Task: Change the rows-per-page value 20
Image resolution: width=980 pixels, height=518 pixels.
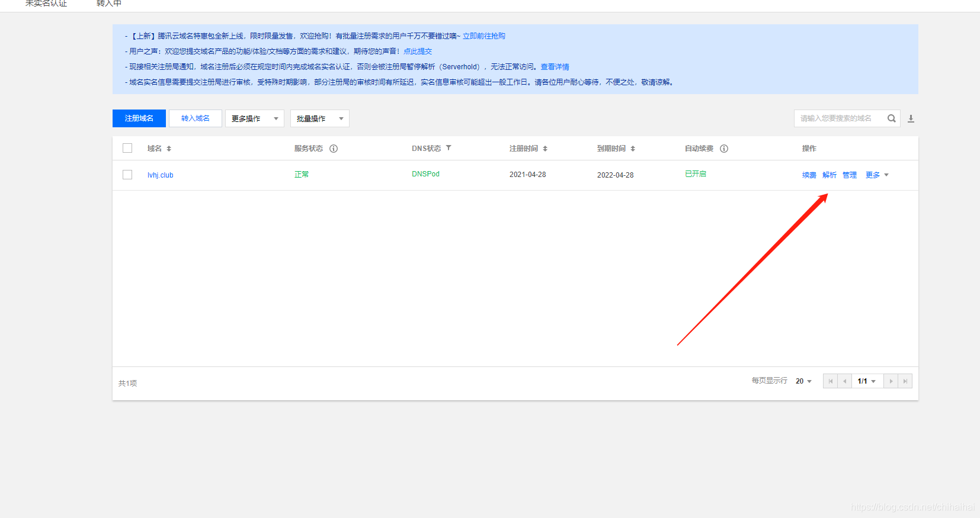Action: pos(803,381)
